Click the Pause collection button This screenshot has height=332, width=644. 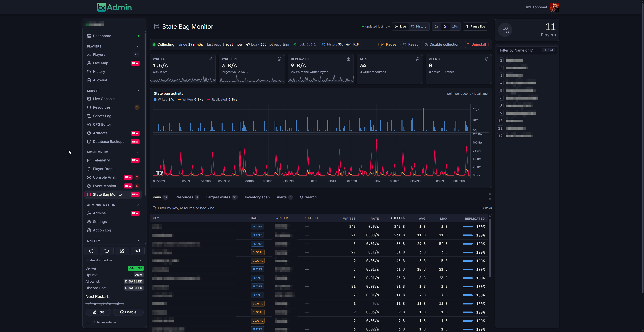click(x=389, y=44)
